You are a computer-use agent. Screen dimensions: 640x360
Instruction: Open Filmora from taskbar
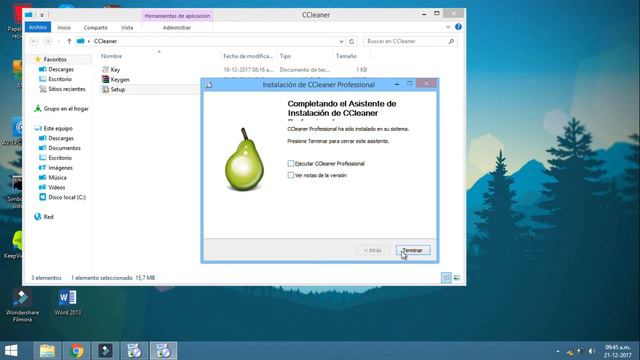tap(105, 351)
